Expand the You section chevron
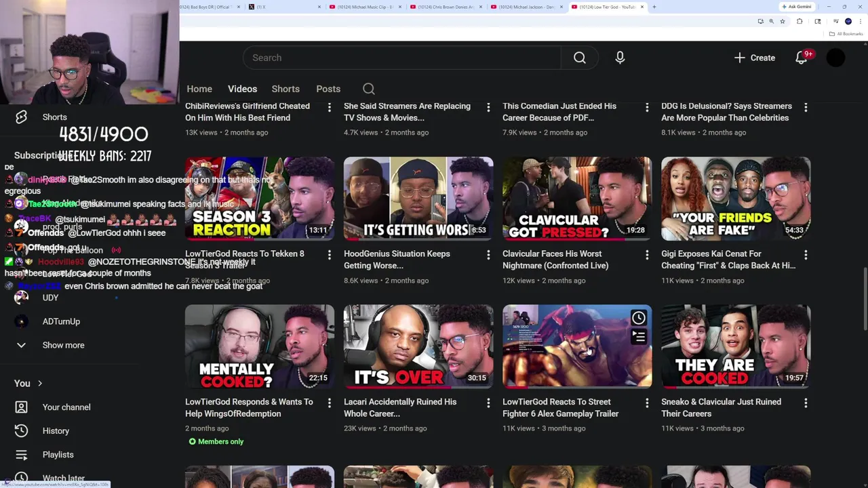 tap(40, 384)
